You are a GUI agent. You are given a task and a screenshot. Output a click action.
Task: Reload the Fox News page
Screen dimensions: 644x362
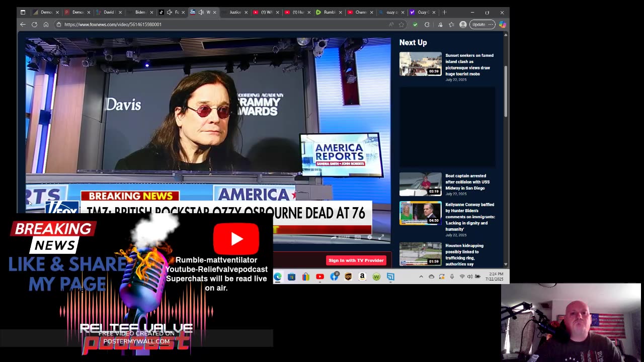(34, 25)
